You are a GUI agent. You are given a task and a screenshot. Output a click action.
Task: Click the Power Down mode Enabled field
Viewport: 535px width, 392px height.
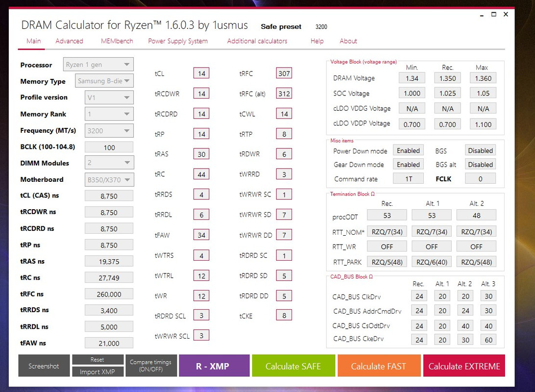[x=408, y=150]
